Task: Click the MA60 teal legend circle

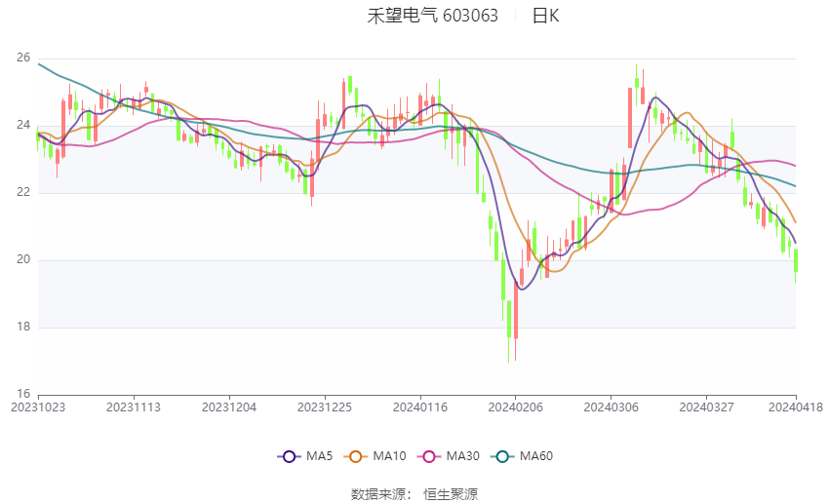Action: (x=502, y=456)
